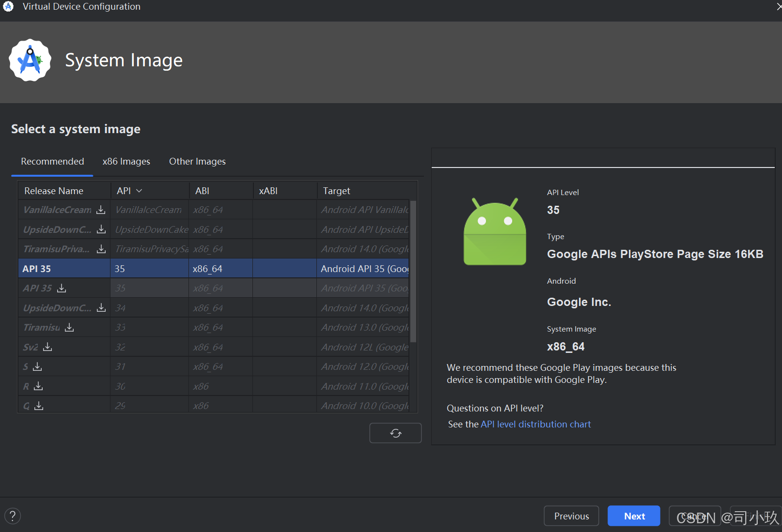The height and width of the screenshot is (532, 782).
Task: Switch to the x86 Images tab
Action: pyautogui.click(x=126, y=161)
